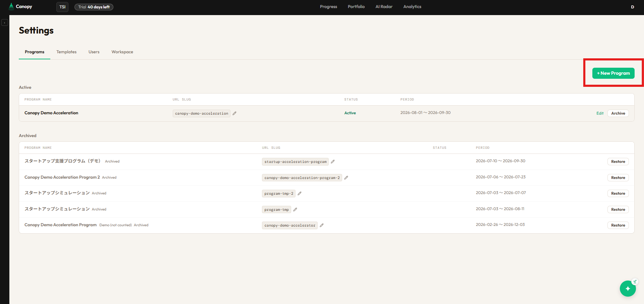
Task: Restore the program with slug program-tmp
Action: coord(618,209)
